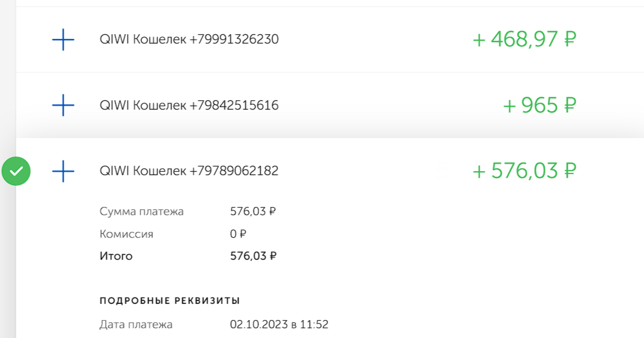Click the plus icon beside wallet +79789062182
The width and height of the screenshot is (644, 338).
[63, 171]
